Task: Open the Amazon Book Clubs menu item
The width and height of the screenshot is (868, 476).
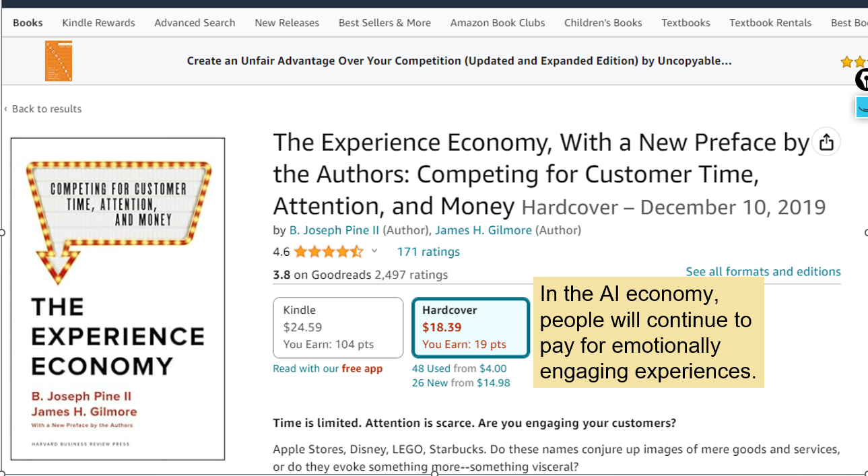Action: 498,23
